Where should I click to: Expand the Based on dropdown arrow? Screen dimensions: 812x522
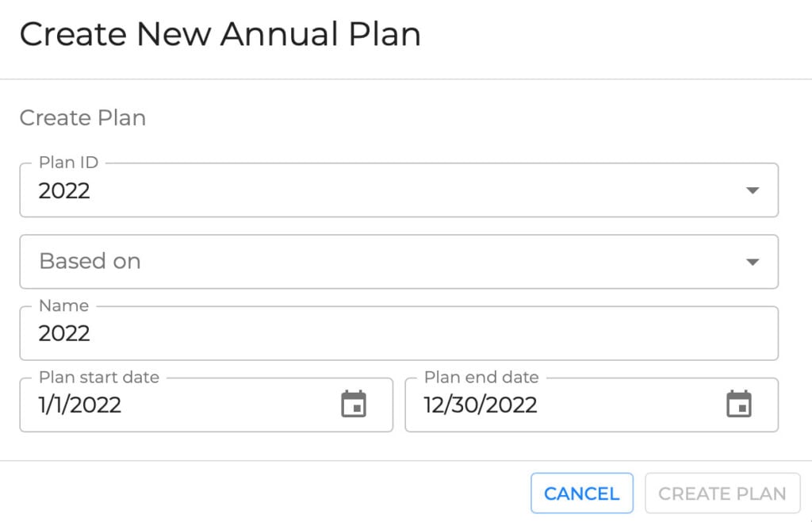point(753,262)
